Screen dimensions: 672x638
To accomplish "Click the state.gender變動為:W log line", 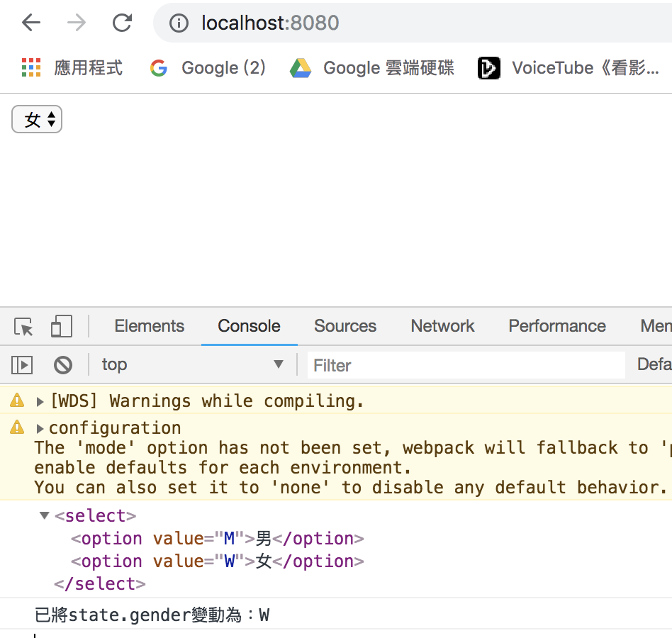I will point(152,615).
